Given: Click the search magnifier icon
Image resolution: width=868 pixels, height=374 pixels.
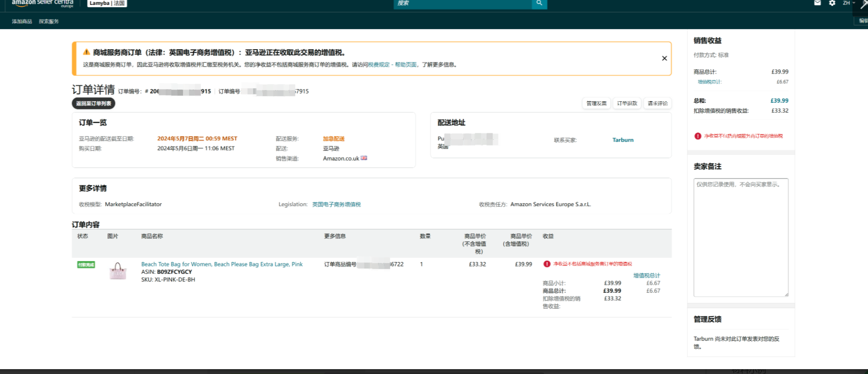Looking at the screenshot, I should tap(539, 3).
